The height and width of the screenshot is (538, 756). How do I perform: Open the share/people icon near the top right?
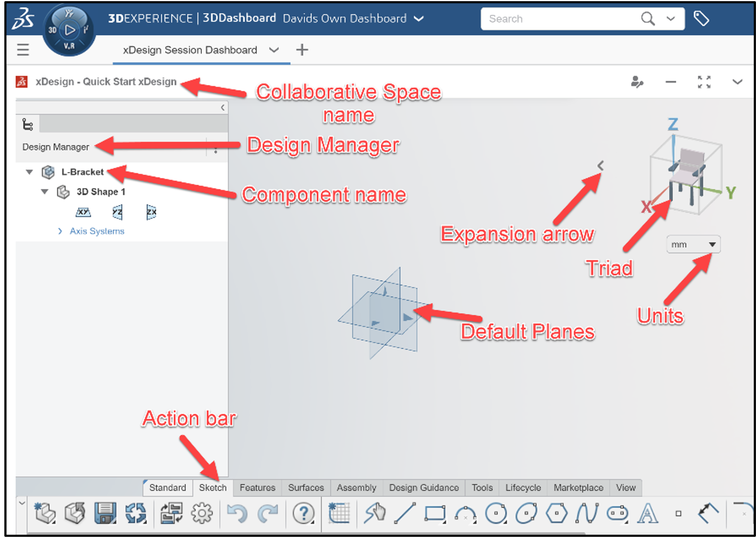pos(637,82)
